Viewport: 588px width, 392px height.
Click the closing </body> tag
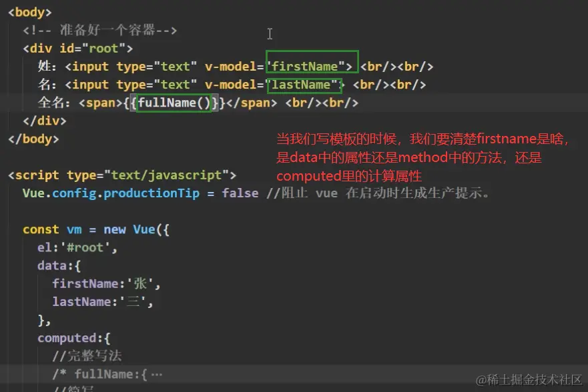pyautogui.click(x=34, y=139)
